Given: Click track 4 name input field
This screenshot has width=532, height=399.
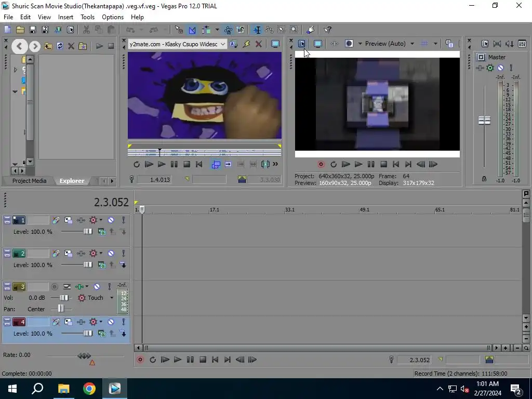Looking at the screenshot, I should (x=38, y=322).
